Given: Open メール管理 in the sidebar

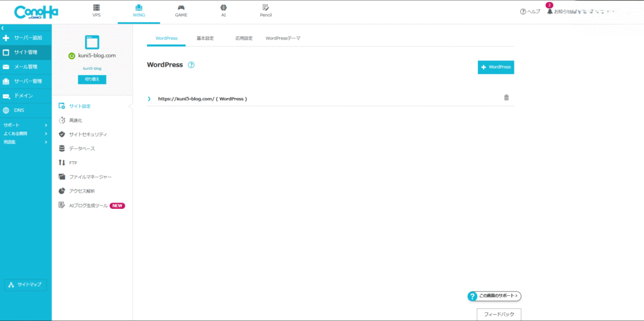Looking at the screenshot, I should point(26,67).
